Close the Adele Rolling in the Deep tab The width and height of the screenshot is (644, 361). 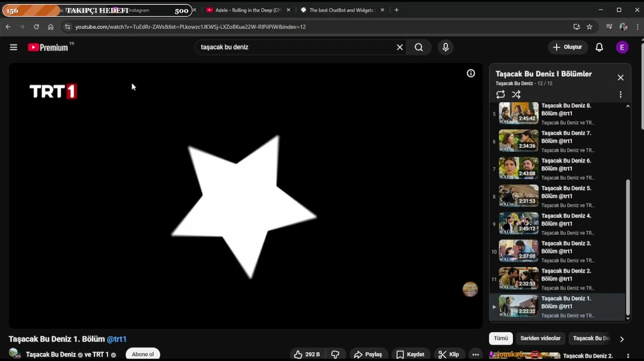click(x=288, y=10)
